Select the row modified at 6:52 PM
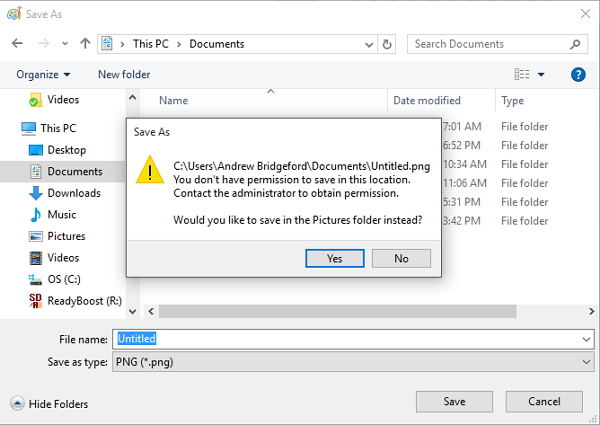 [496, 145]
